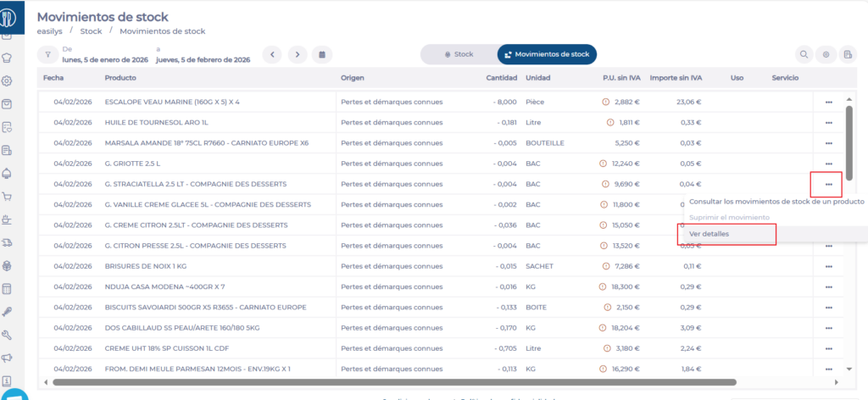Switch to the Stock toggle view
The height and width of the screenshot is (400, 868).
pos(459,54)
